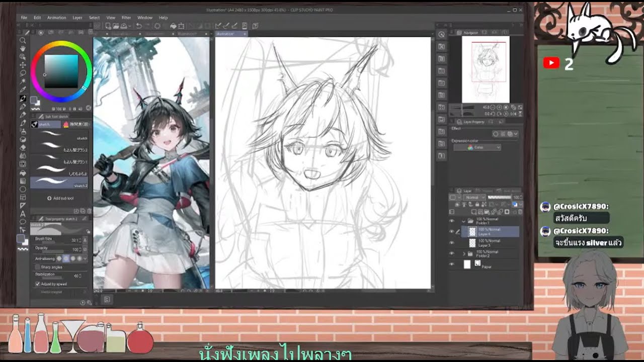Expand Folder 2 in layer list

point(464,253)
